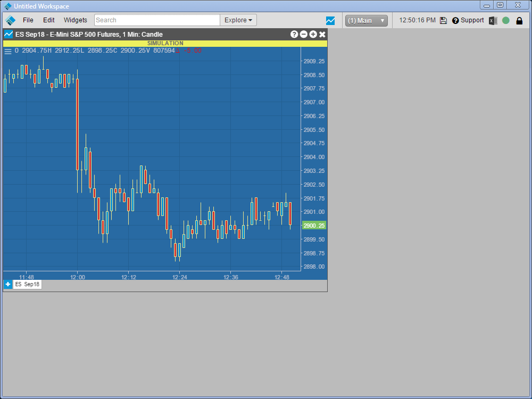Open the Widgets menu
This screenshot has height=399, width=532.
[x=76, y=20]
